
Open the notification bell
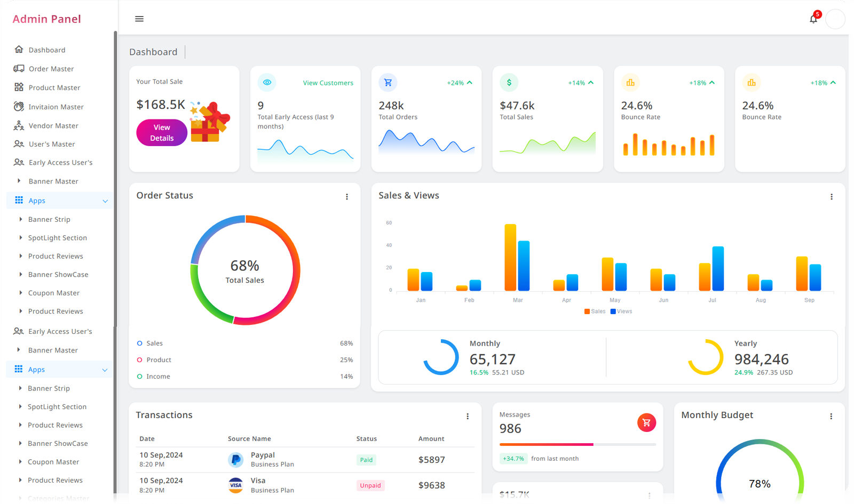[813, 19]
